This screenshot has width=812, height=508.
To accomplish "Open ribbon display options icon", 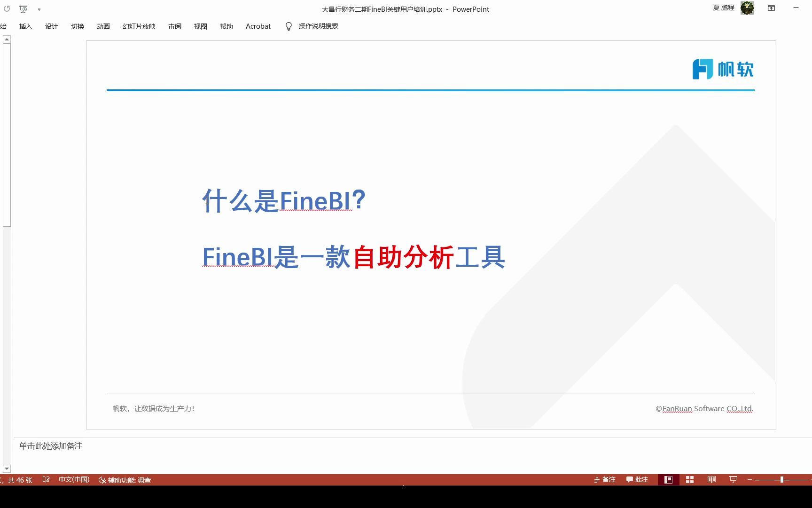I will click(x=771, y=8).
